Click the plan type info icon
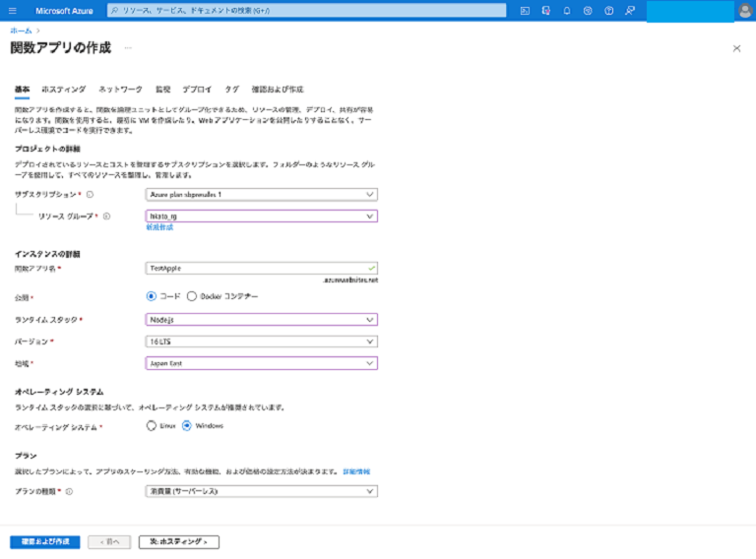This screenshot has height=559, width=756. [69, 492]
